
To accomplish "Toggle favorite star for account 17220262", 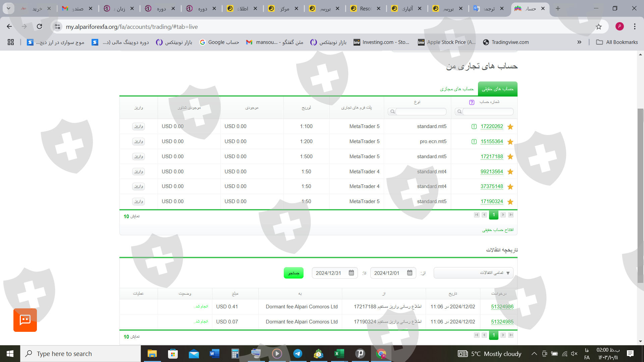I will coord(510,127).
